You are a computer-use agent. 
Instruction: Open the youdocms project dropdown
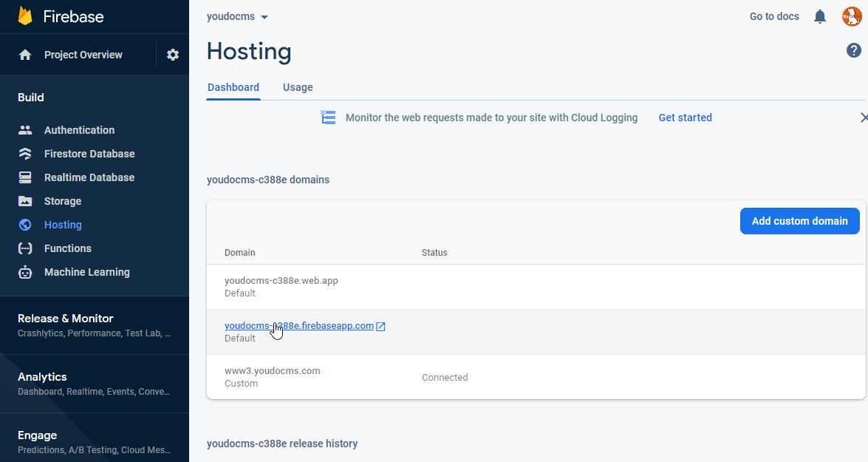coord(236,16)
